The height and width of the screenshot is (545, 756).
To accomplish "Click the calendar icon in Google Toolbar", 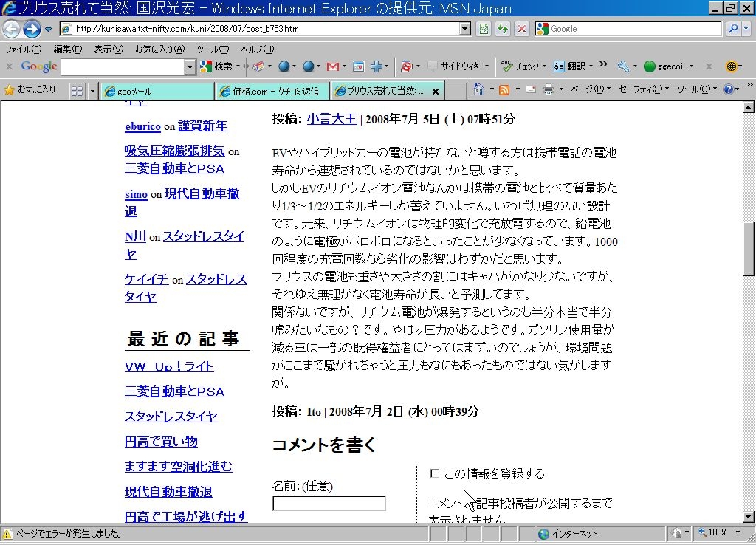I will (358, 66).
